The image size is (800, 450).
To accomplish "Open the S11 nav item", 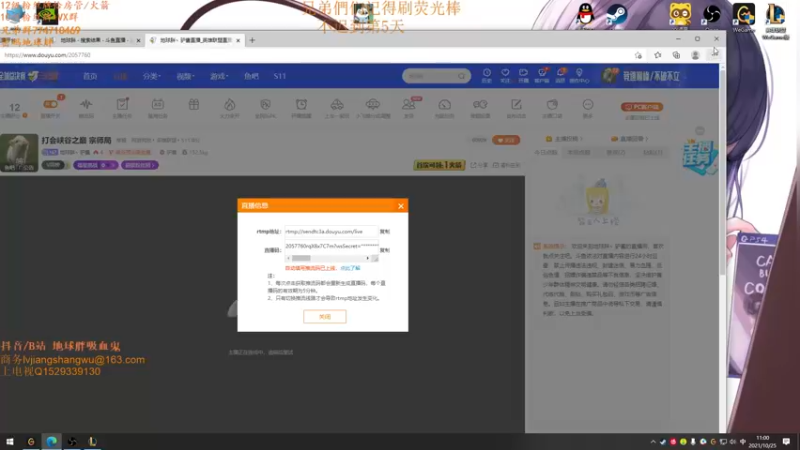I will 280,76.
